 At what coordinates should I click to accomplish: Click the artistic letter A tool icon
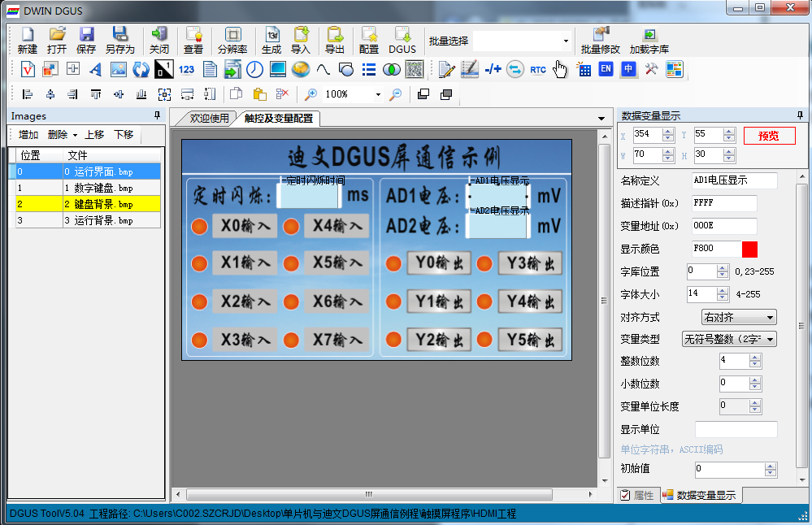click(x=95, y=69)
